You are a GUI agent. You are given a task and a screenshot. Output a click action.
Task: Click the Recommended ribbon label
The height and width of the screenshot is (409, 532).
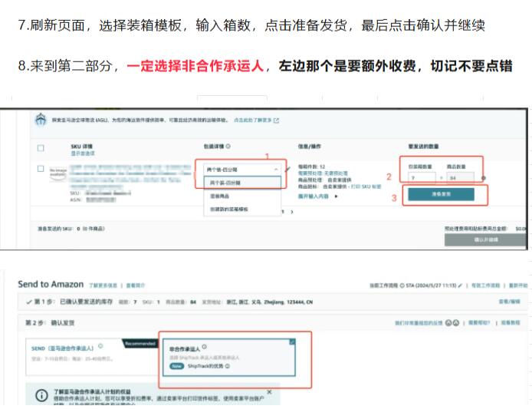coord(140,344)
